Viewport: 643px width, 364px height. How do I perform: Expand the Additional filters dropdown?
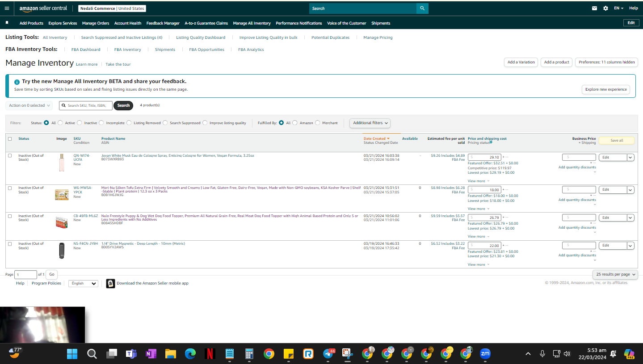(370, 123)
